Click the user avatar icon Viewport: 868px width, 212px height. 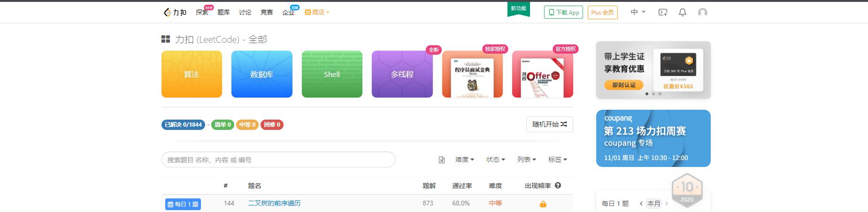(702, 13)
